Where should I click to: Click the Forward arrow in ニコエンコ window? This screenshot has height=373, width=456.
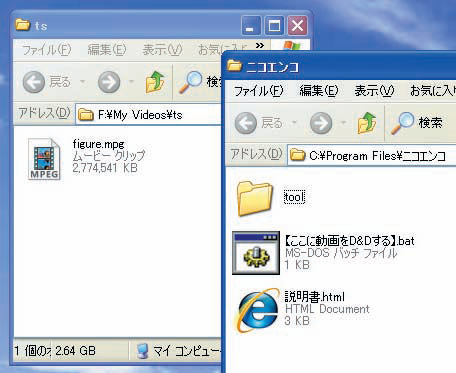(321, 123)
